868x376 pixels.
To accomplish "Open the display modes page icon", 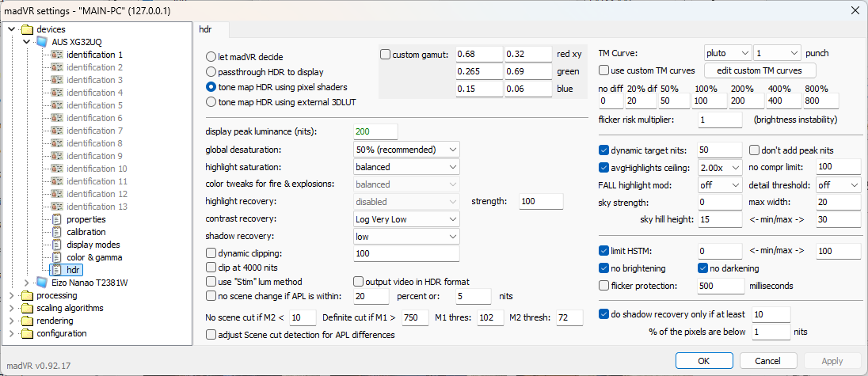I will point(57,245).
